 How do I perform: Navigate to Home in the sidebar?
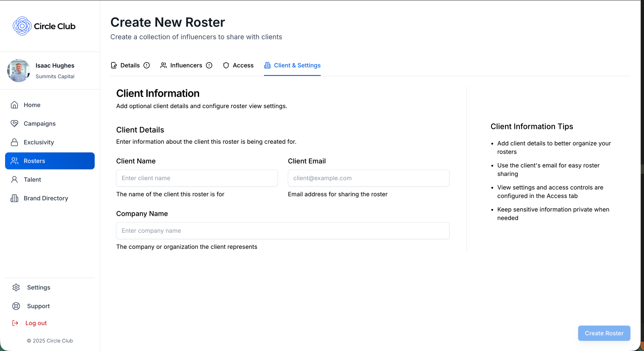pos(32,105)
